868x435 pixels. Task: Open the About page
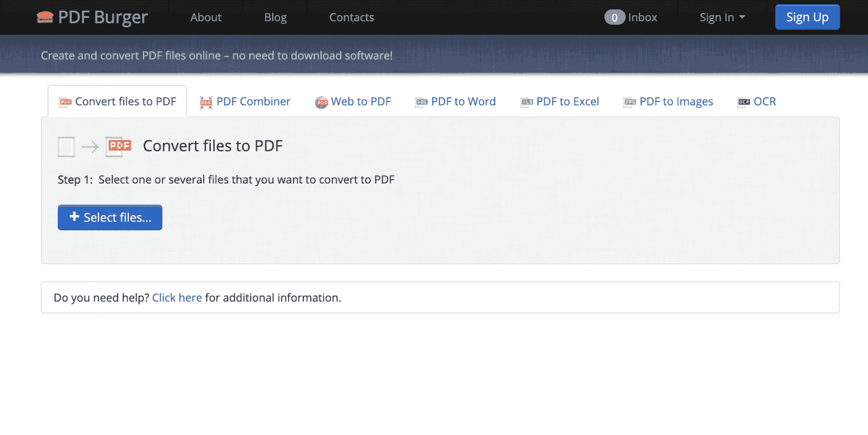coord(206,17)
